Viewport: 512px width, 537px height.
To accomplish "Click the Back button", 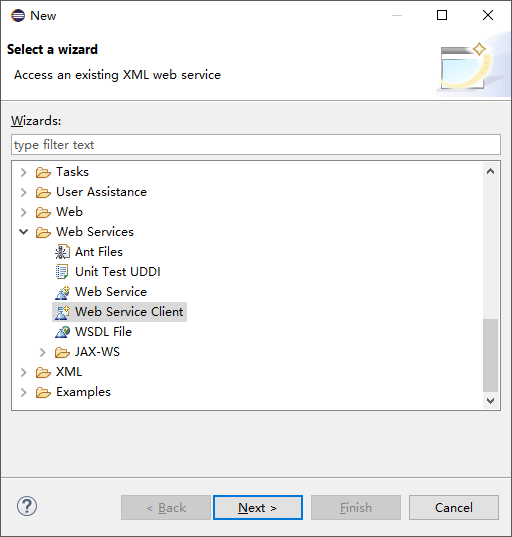I will [x=166, y=508].
